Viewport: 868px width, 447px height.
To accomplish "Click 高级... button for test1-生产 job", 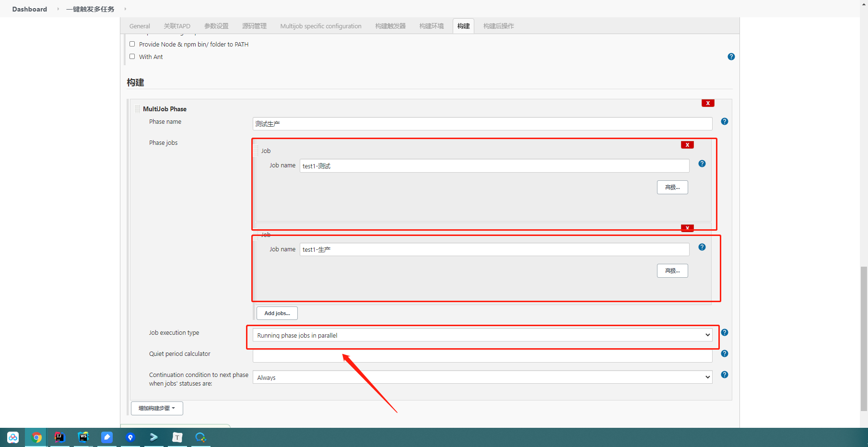I will (672, 271).
